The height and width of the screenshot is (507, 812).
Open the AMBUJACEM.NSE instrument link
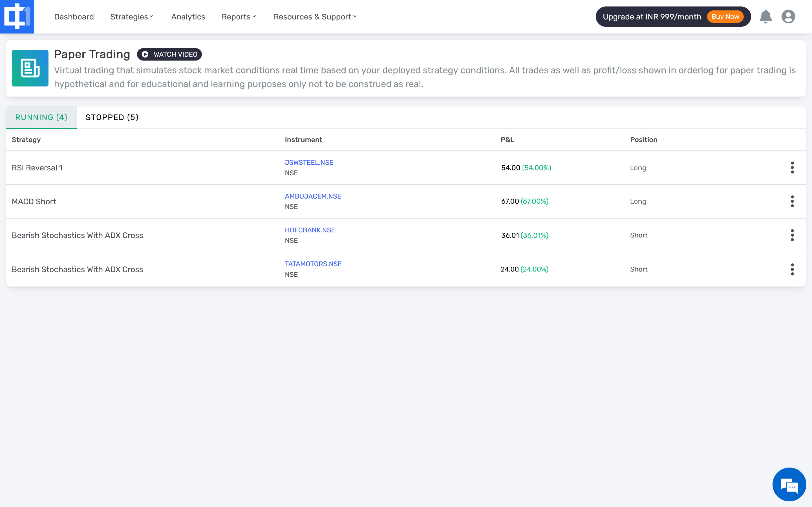[x=313, y=197]
